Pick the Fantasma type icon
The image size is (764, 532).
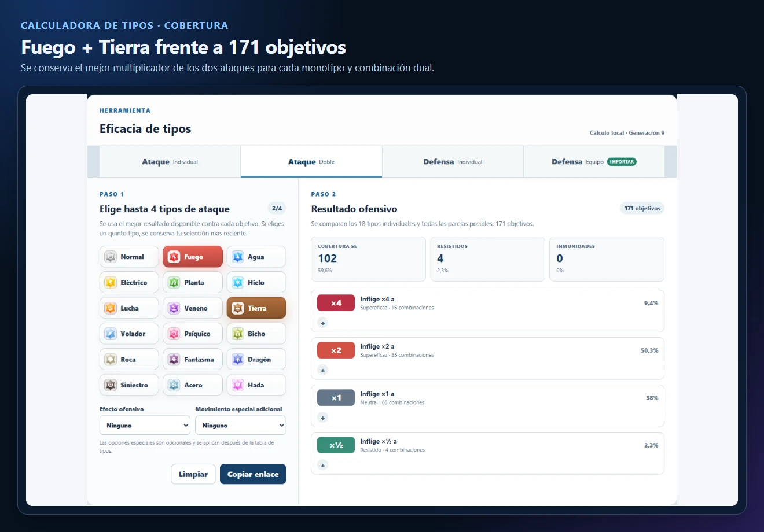[174, 360]
